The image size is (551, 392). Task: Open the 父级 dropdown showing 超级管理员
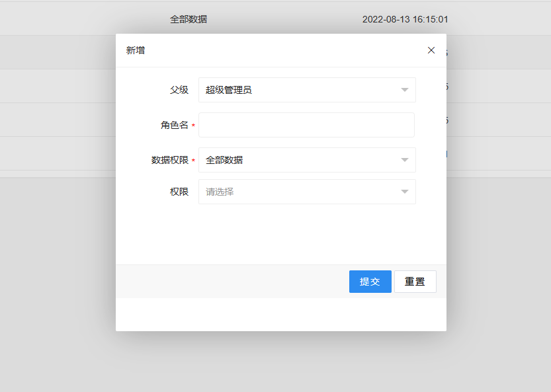307,90
